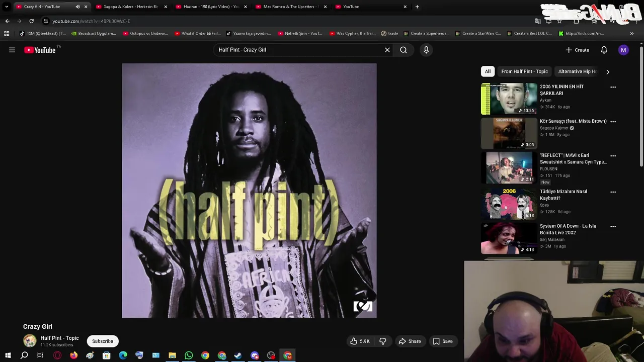This screenshot has width=644, height=362.
Task: Click the Create button
Action: [x=578, y=50]
